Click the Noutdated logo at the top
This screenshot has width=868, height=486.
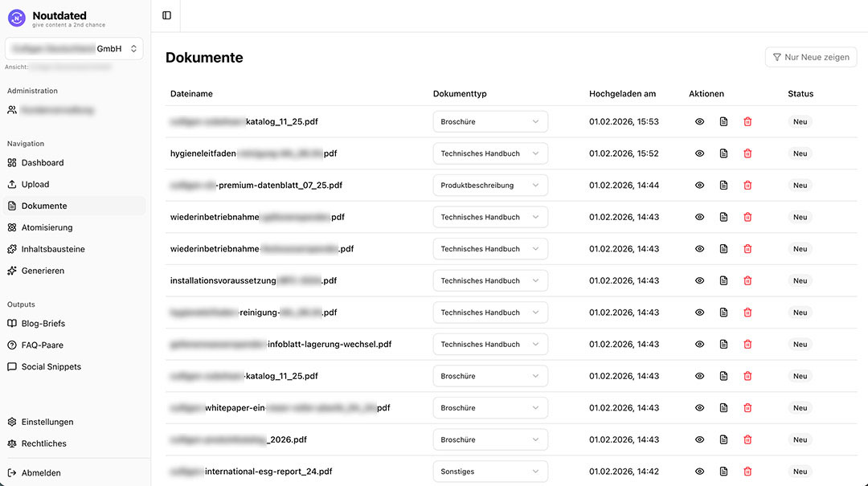click(47, 15)
